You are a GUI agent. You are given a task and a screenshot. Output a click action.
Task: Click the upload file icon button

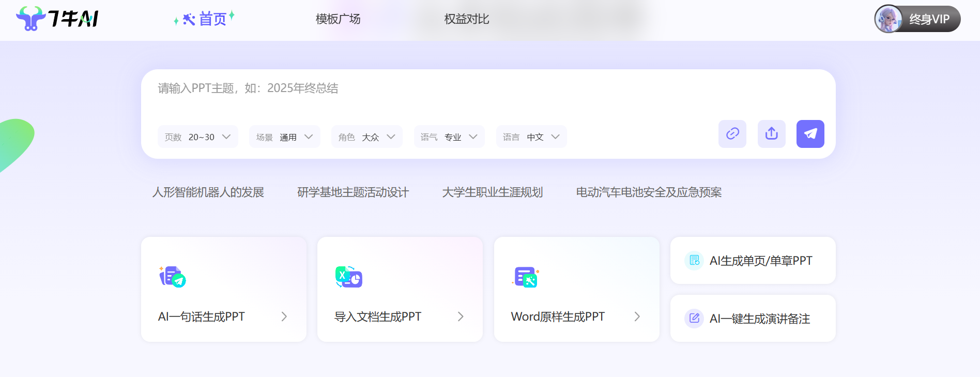771,134
